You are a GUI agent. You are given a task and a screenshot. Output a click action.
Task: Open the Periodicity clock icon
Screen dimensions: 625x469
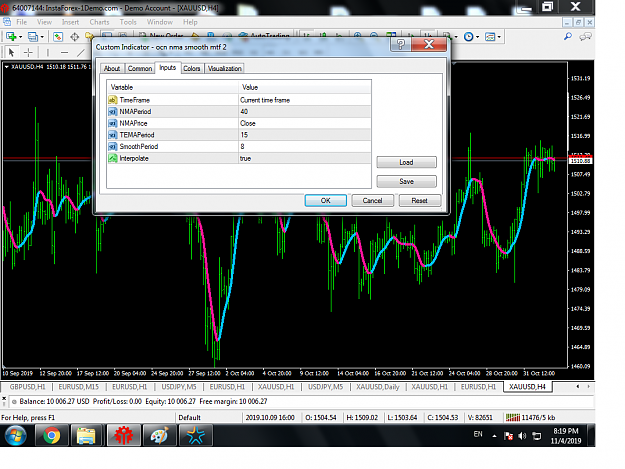pos(469,37)
